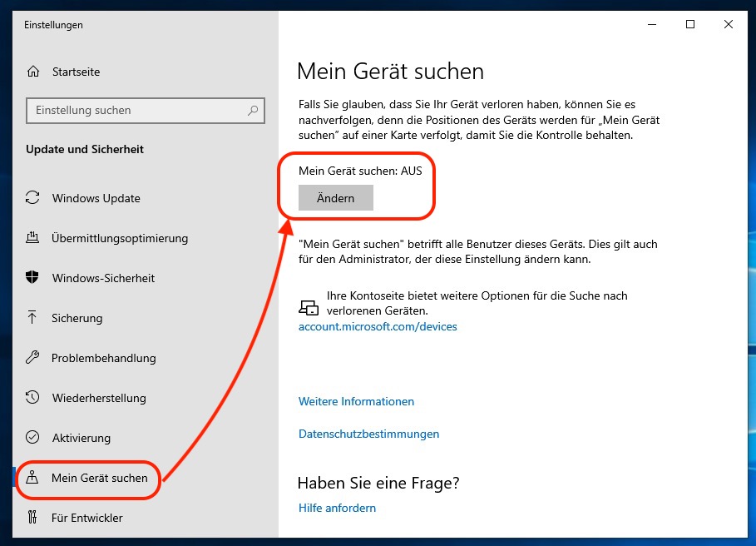The height and width of the screenshot is (546, 756).
Task: Click the Aktivierung checkmark icon
Action: [x=32, y=437]
